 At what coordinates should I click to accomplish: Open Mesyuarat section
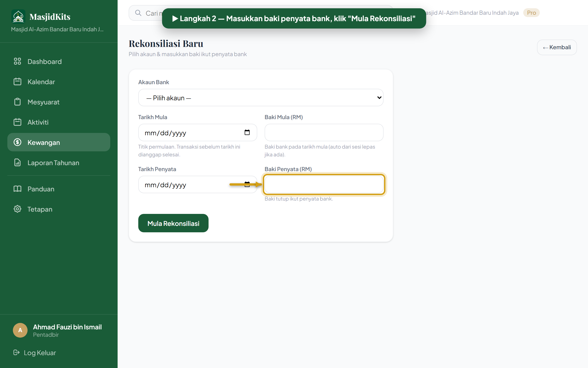click(59, 102)
